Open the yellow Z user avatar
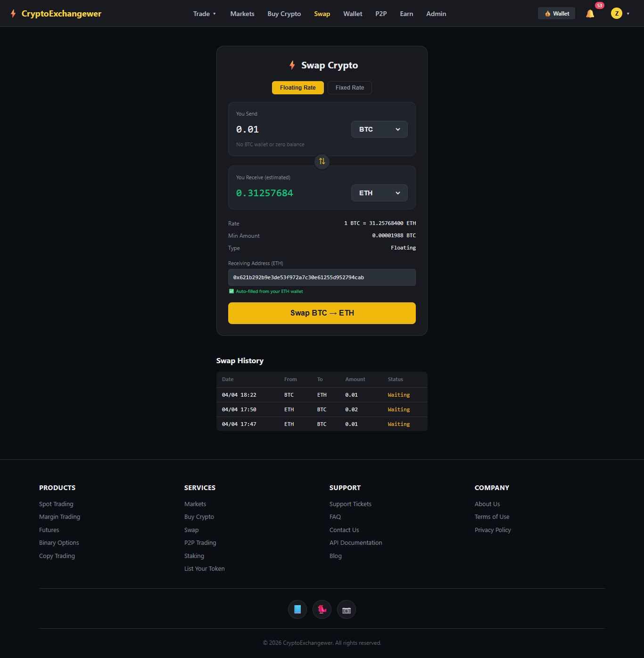Screen dimensions: 644x658 (616, 14)
